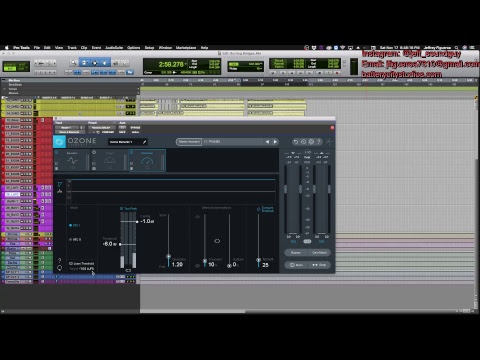Click the Transient stereo independence slider handle
The width and height of the screenshot is (480, 360).
pyautogui.click(x=205, y=261)
